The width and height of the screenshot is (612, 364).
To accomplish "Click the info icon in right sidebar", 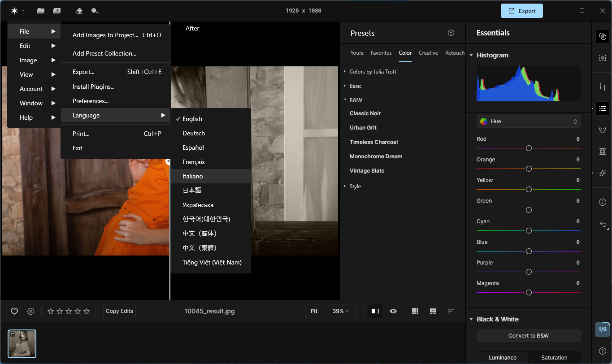I will tap(602, 202).
